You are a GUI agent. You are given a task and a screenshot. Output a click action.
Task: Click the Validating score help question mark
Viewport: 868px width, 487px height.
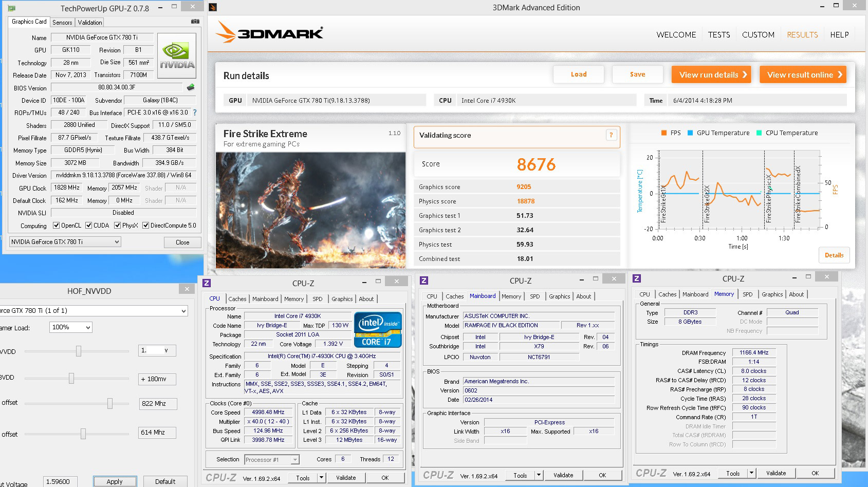(x=611, y=135)
